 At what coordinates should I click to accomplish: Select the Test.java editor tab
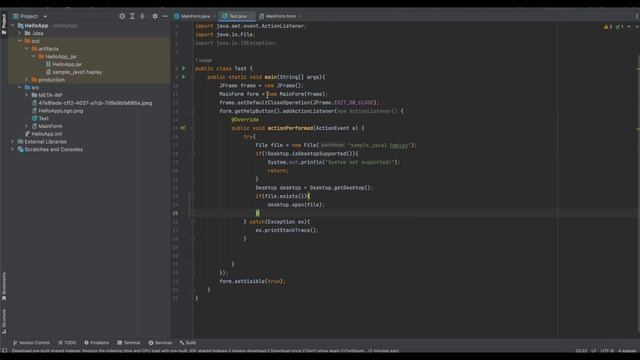tap(237, 16)
